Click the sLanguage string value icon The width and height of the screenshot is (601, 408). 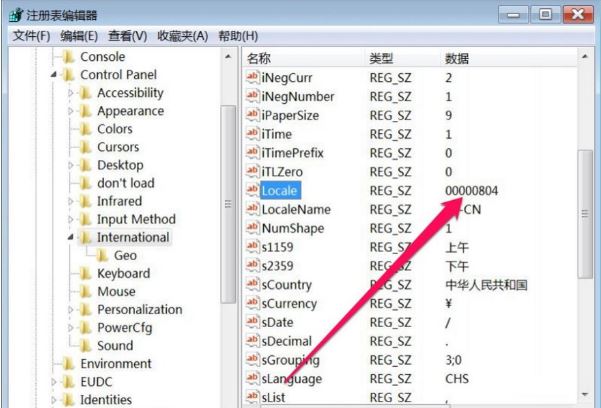[252, 379]
